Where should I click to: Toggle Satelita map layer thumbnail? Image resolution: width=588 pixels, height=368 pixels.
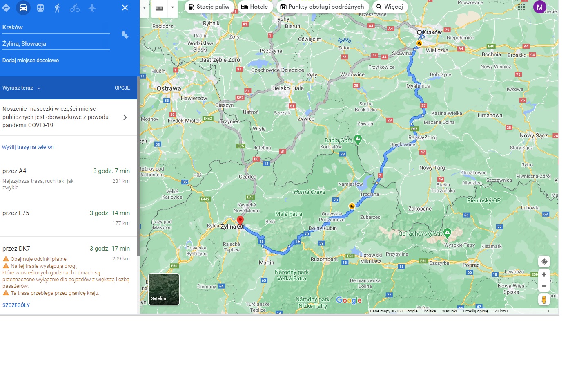[x=164, y=289]
